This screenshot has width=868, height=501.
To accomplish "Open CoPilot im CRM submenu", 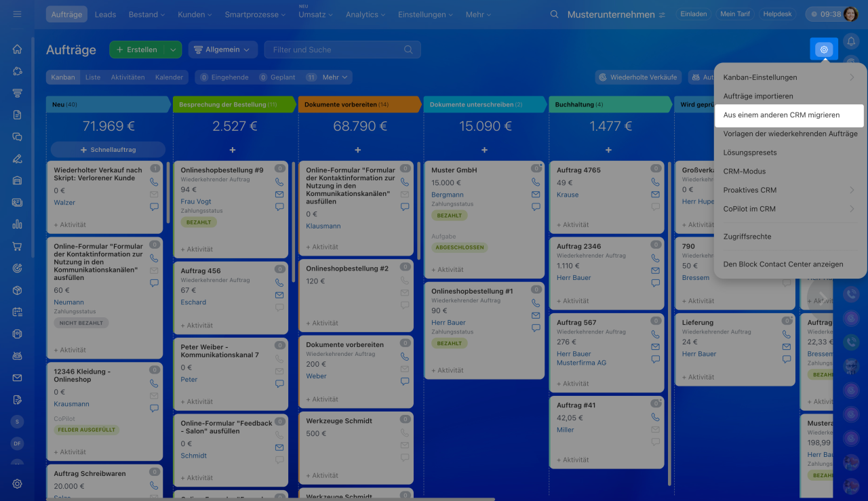I will 790,209.
